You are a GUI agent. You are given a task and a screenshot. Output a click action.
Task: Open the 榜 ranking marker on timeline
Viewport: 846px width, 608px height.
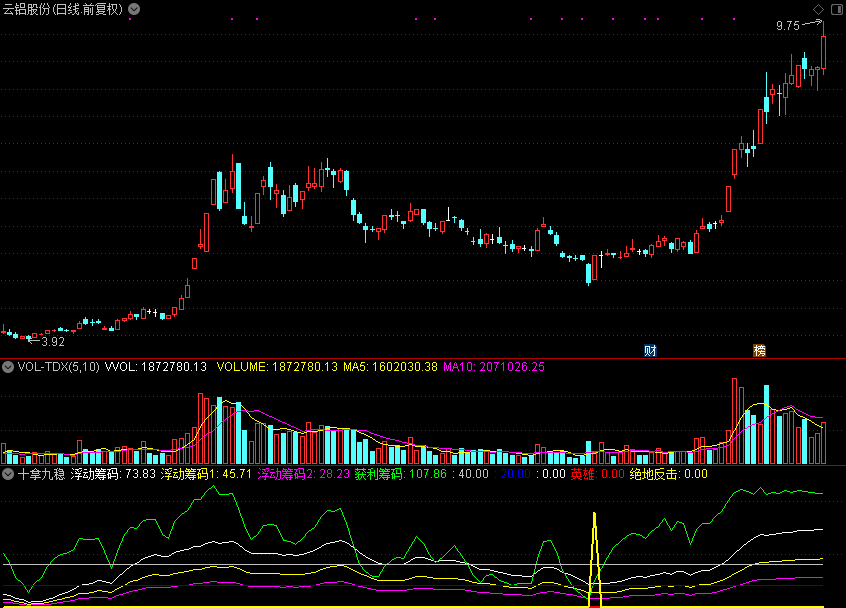(x=760, y=351)
